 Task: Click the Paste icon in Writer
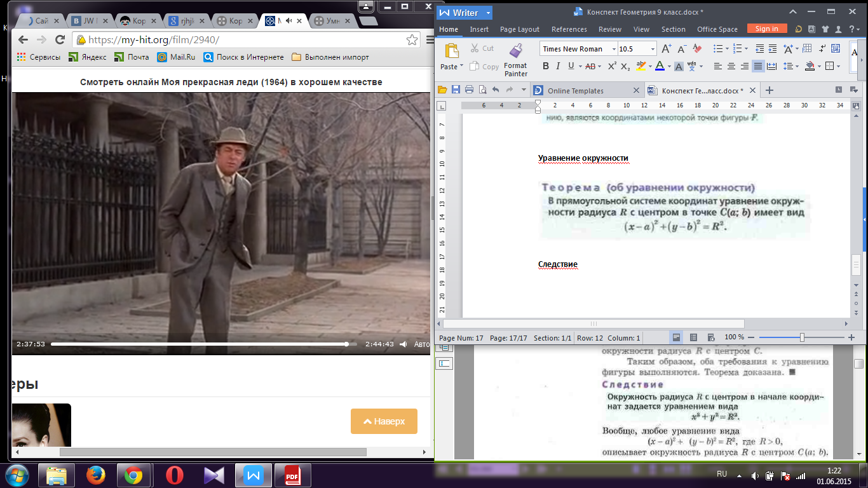click(452, 50)
